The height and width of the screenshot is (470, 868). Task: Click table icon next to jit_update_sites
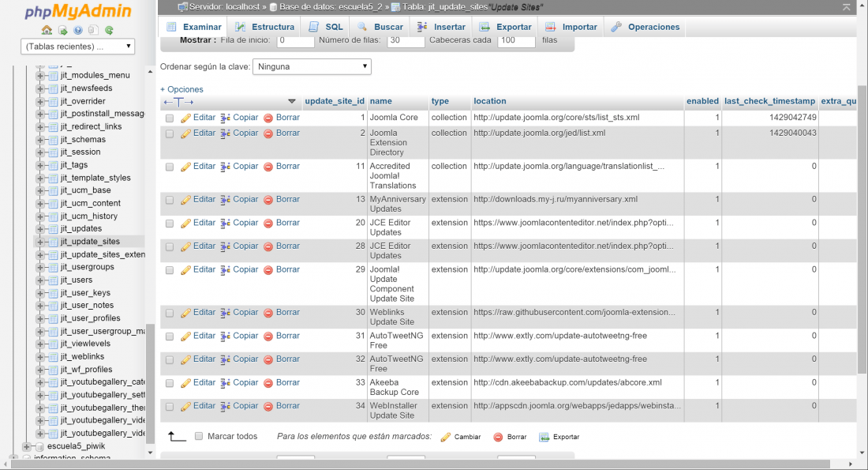[x=53, y=242]
